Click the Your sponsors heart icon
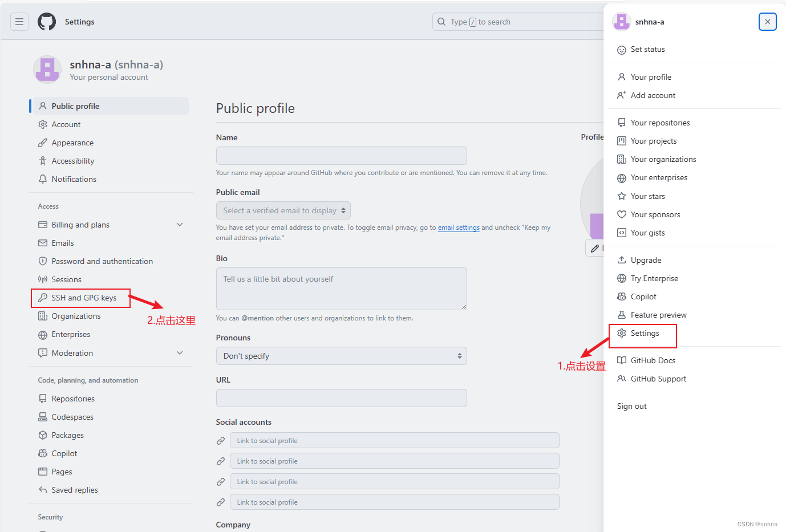Screen dimensions: 786x532 click(x=622, y=214)
